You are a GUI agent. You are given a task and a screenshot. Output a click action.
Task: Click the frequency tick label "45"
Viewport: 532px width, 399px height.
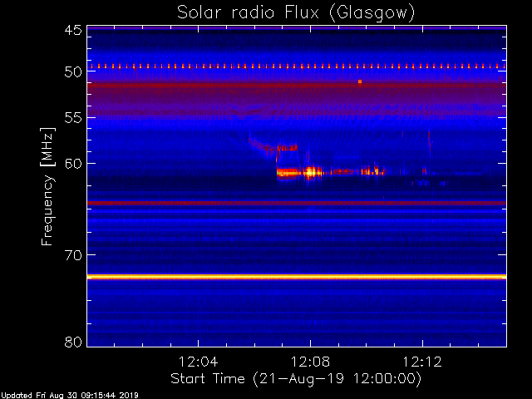pyautogui.click(x=73, y=30)
